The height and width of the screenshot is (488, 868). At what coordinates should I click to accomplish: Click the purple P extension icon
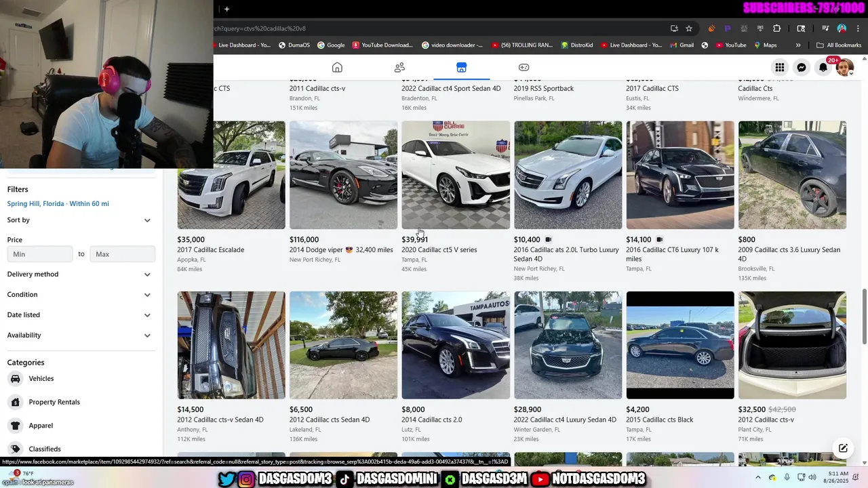tap(728, 28)
